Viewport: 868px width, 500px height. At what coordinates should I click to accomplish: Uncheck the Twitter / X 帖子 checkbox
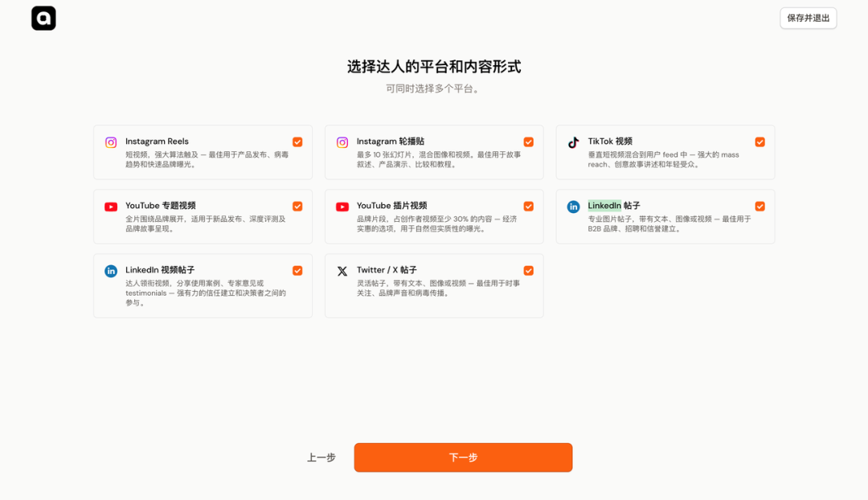click(x=529, y=270)
